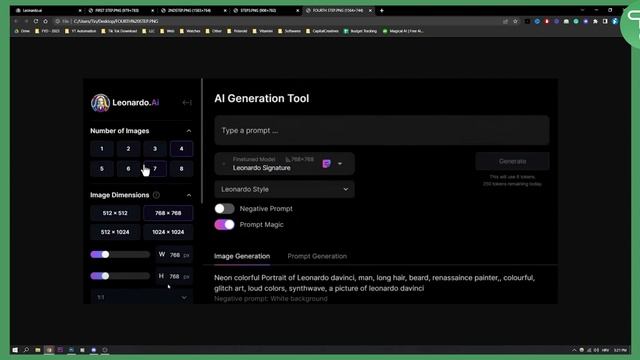
Task: Click the taskbar search icon
Action: point(26,350)
